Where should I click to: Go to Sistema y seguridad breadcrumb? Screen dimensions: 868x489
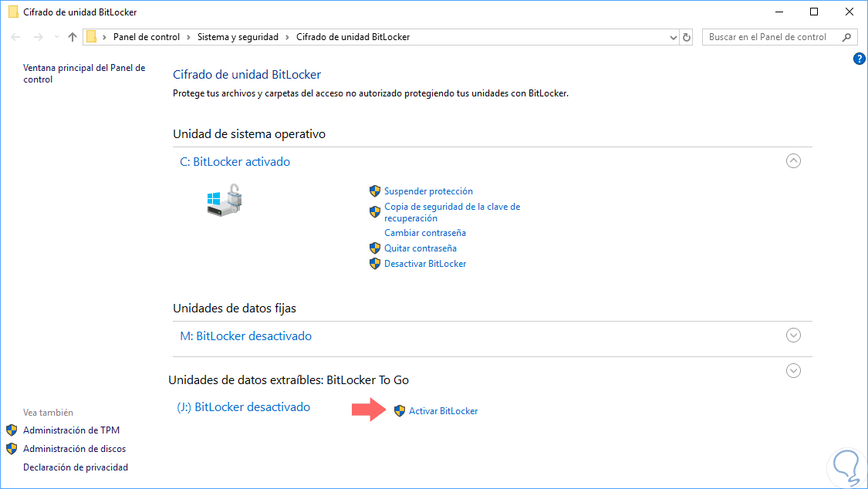point(238,37)
